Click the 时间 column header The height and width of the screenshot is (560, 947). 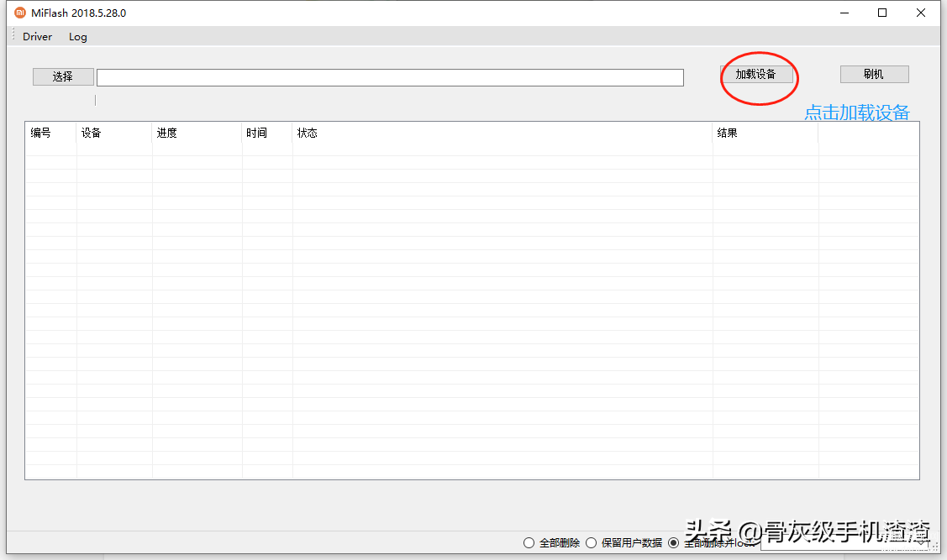[267, 133]
